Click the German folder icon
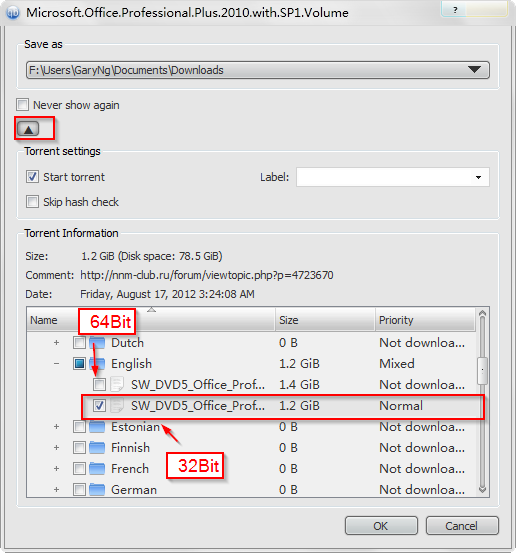516x553 pixels. 97,490
